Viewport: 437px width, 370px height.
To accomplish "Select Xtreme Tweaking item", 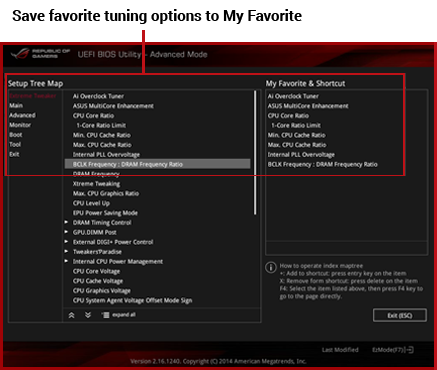I will coord(96,184).
